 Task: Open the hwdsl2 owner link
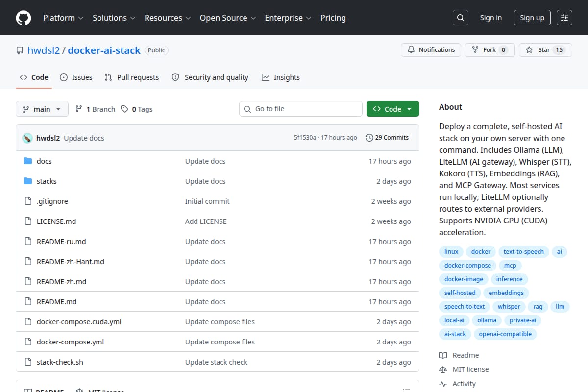tap(44, 50)
